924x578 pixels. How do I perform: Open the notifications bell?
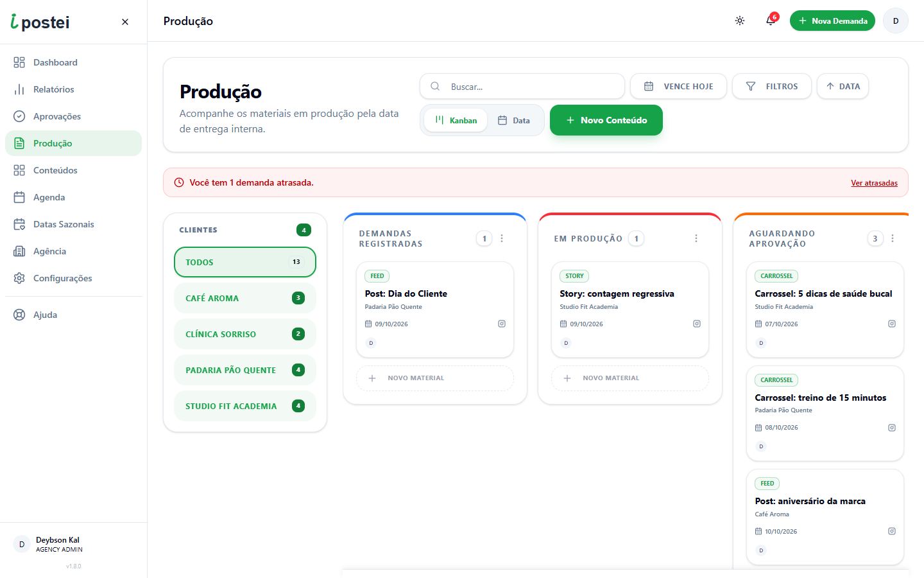(771, 21)
